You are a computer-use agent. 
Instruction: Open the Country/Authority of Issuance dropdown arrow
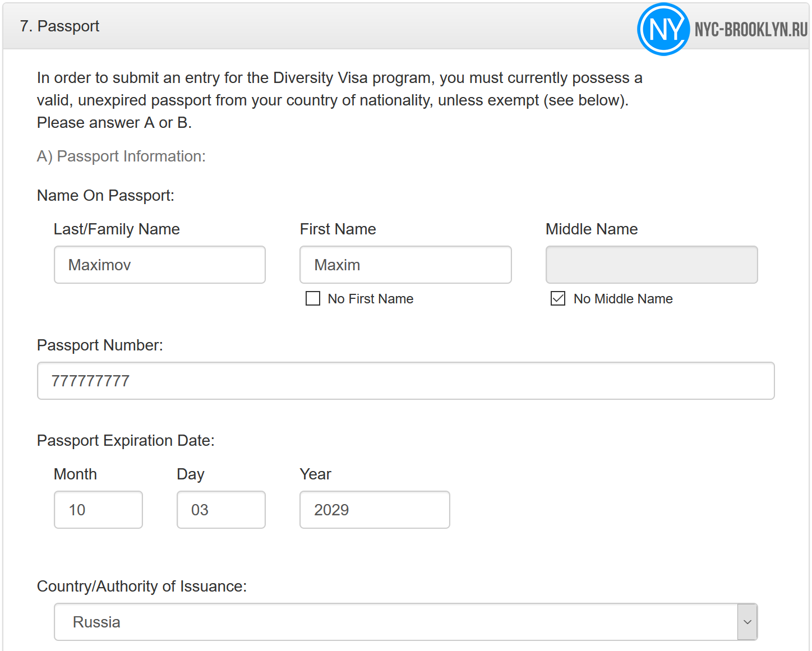tap(747, 622)
